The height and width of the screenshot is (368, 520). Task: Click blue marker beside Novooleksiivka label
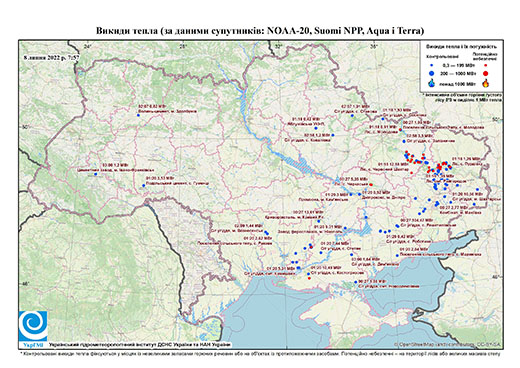356,282
